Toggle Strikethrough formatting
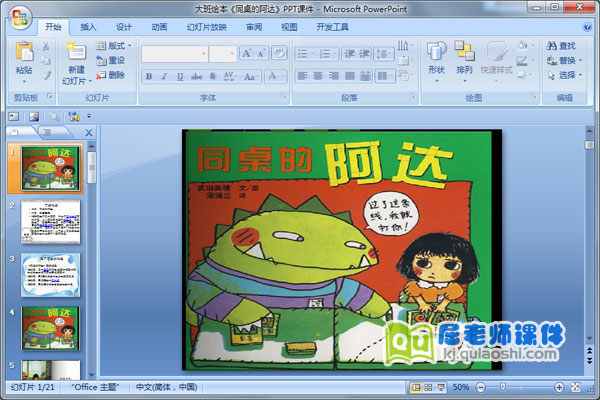600x400 pixels. coord(196,76)
